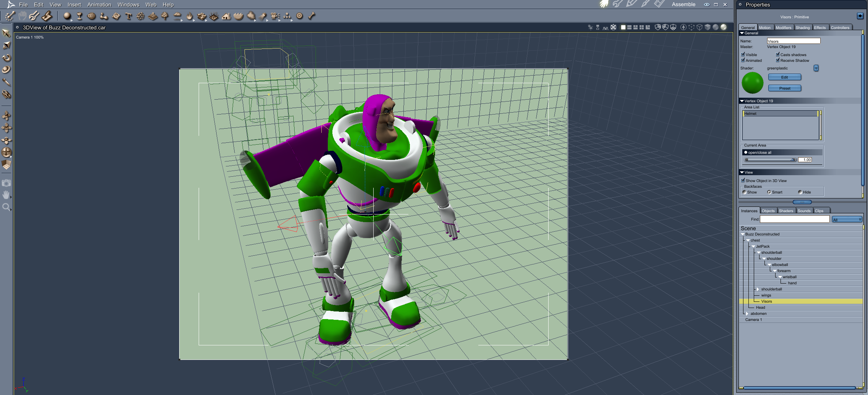Select the Hide backfaces option
Screen dimensions: 868x395
(800, 192)
